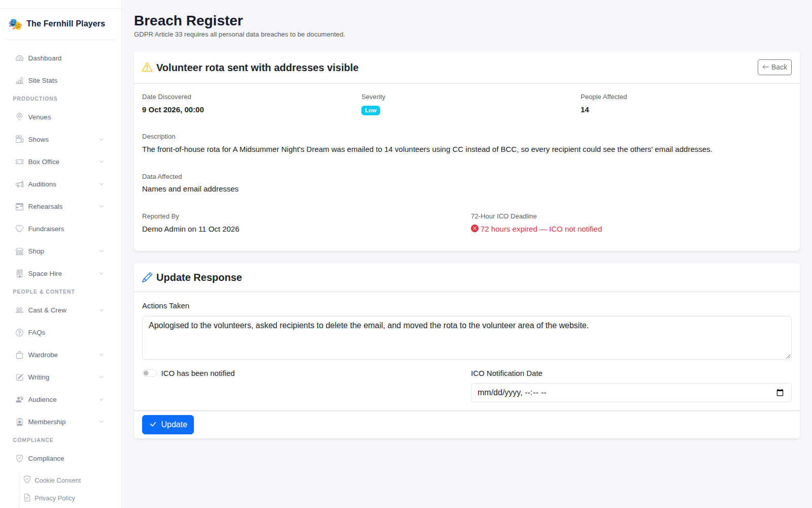
Task: Click the Membership badge icon
Action: [19, 422]
